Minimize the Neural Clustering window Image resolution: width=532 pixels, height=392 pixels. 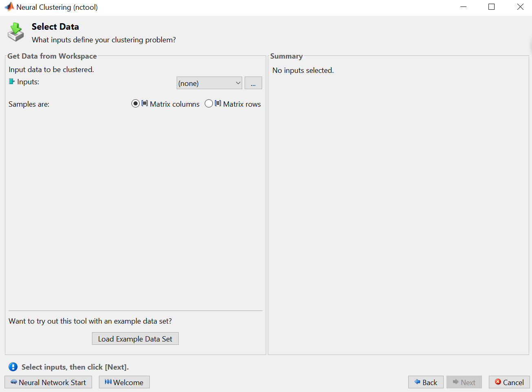point(463,7)
